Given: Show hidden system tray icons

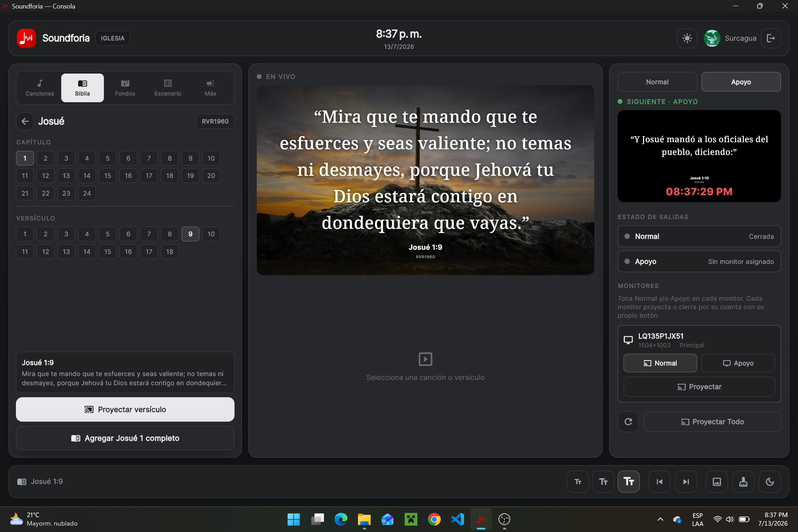Looking at the screenshot, I should tap(660, 519).
